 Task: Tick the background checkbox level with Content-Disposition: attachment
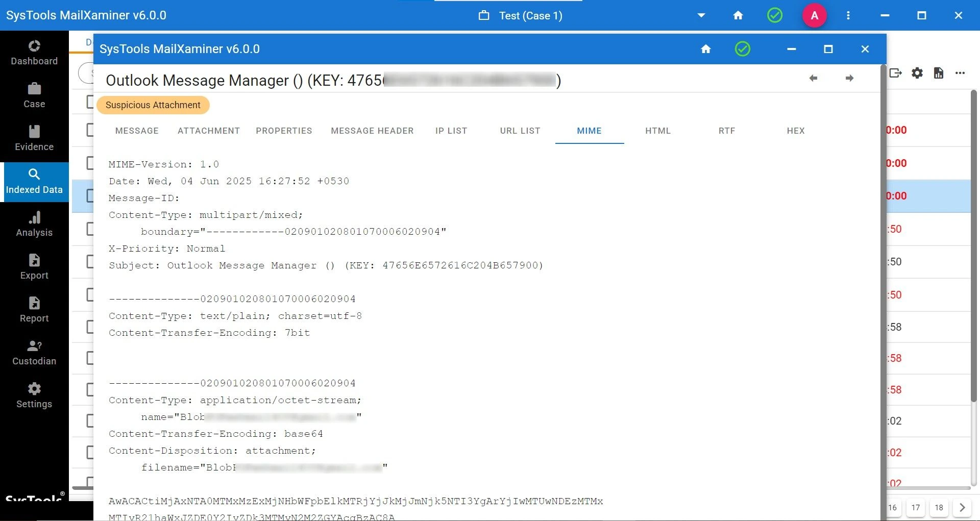[x=90, y=452]
